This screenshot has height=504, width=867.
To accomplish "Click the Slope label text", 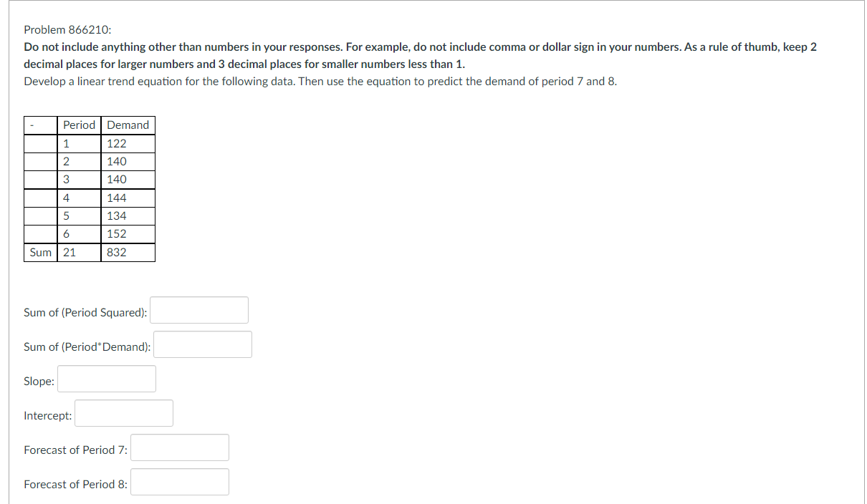I will coord(38,381).
